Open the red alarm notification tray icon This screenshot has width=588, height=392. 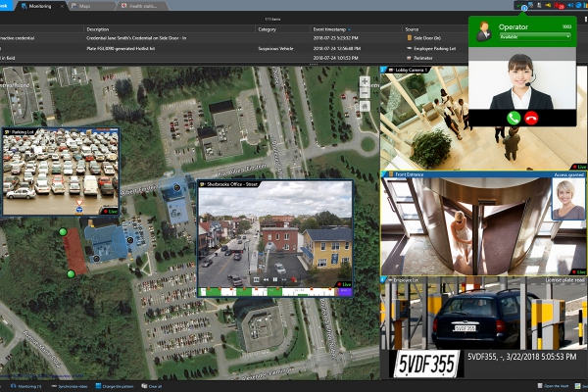click(560, 6)
